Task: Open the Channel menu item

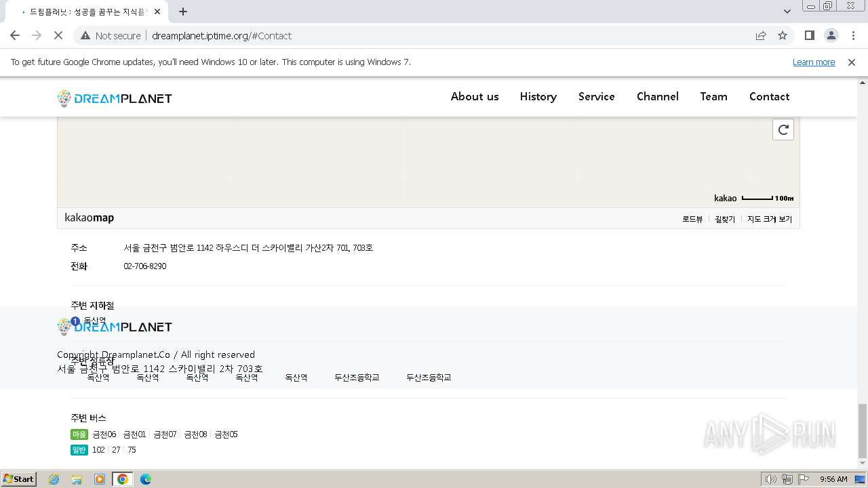Action: [658, 96]
